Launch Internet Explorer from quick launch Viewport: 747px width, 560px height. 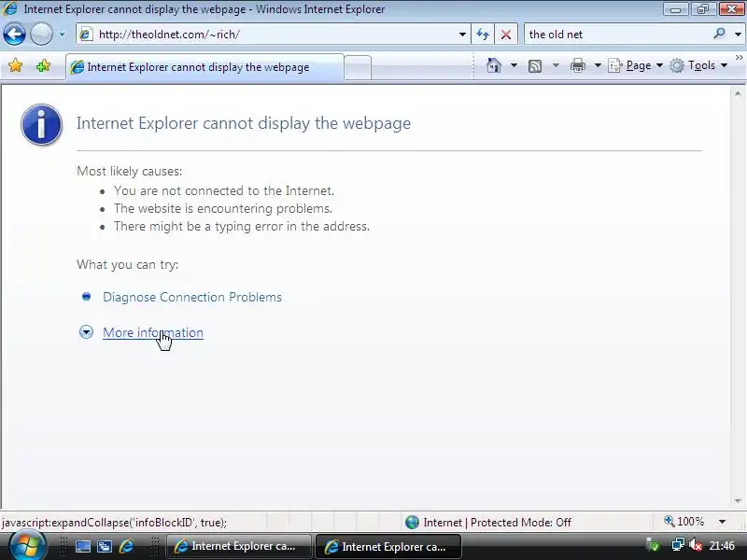(x=126, y=546)
